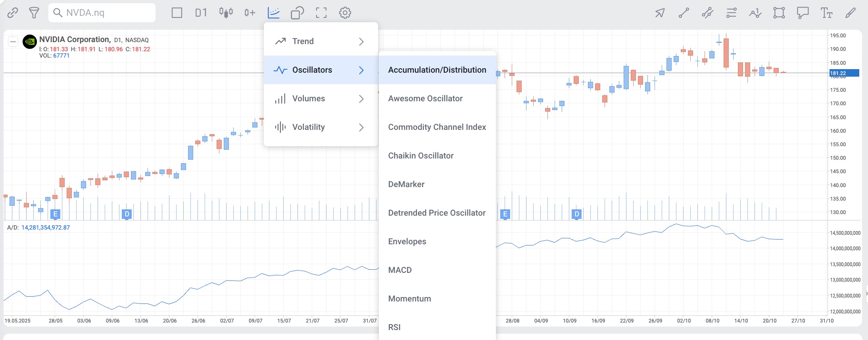Choose the text annotation tool

click(826, 13)
